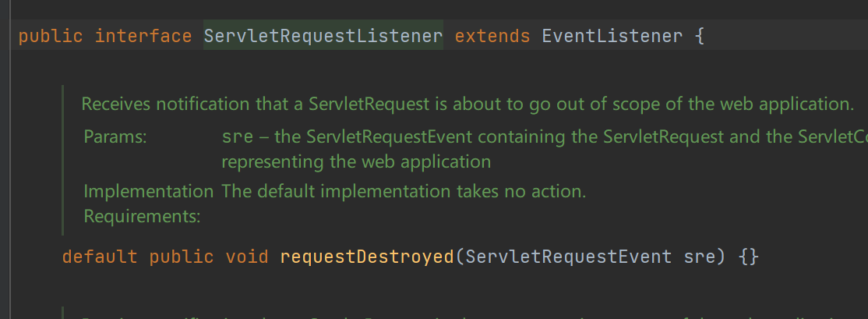Click the Params: label in documentation
The height and width of the screenshot is (319, 868).
[115, 137]
